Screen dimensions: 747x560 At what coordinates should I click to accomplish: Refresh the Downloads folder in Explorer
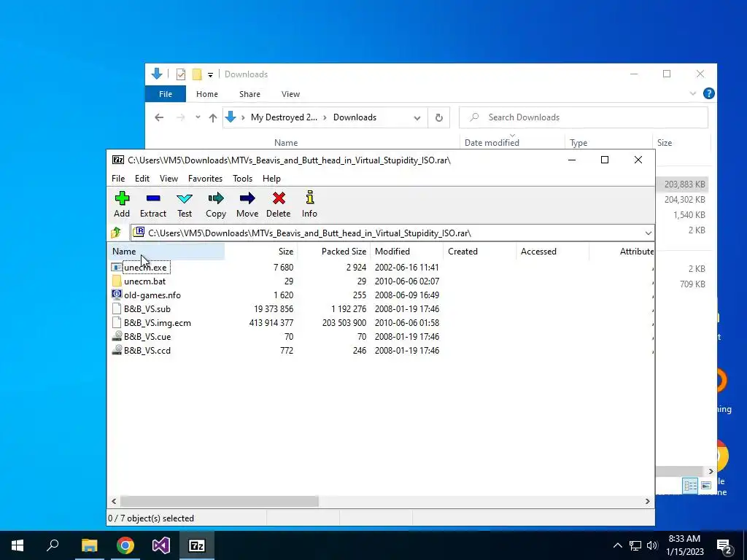click(438, 117)
